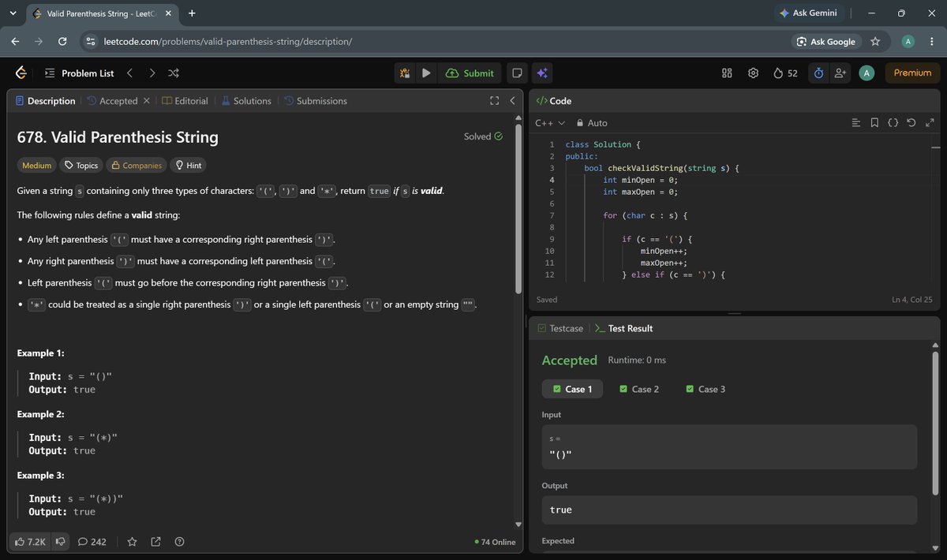
Task: Open the notes sticky icon
Action: tap(517, 73)
